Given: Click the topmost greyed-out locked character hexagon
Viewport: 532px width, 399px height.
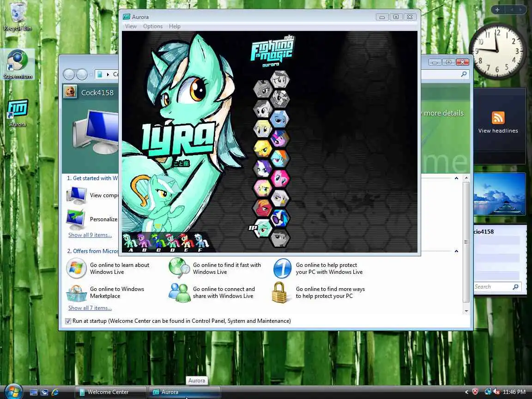Looking at the screenshot, I should point(280,79).
